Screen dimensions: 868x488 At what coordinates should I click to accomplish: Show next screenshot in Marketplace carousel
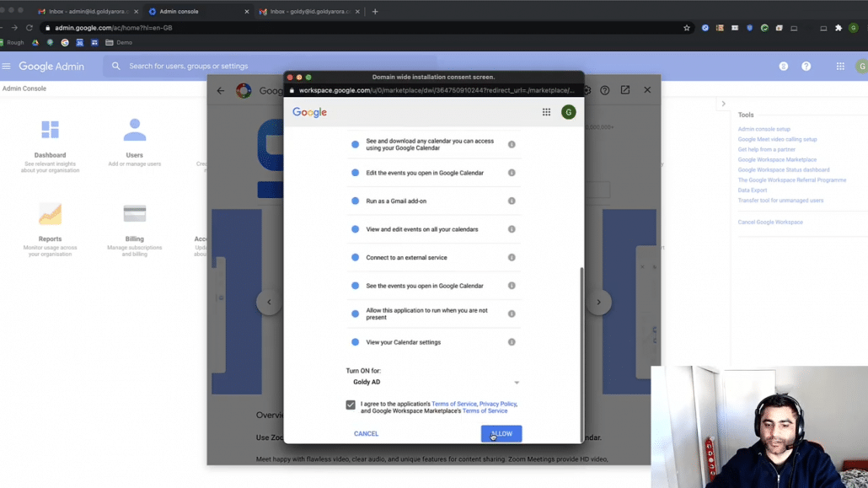point(598,302)
